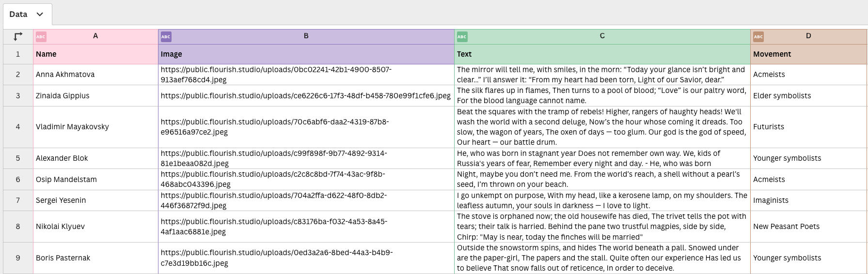
Task: Select the Acmeists cell in Mandelstam's row
Action: point(808,180)
